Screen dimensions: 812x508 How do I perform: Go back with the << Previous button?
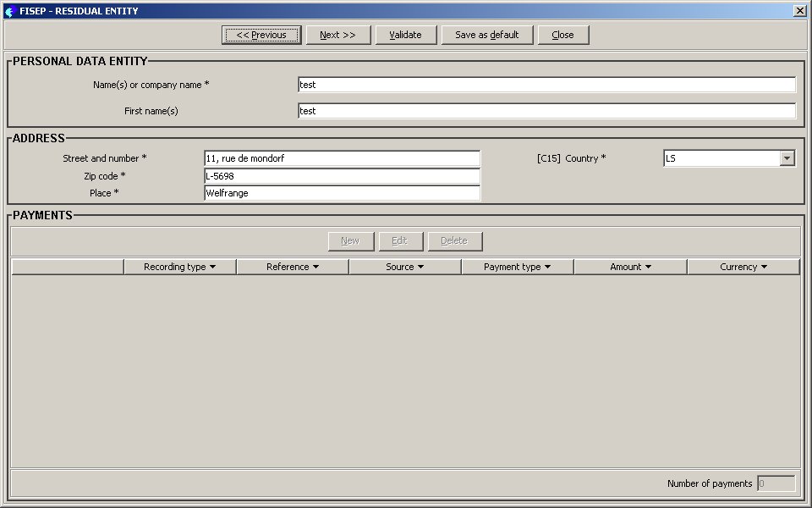tap(261, 35)
